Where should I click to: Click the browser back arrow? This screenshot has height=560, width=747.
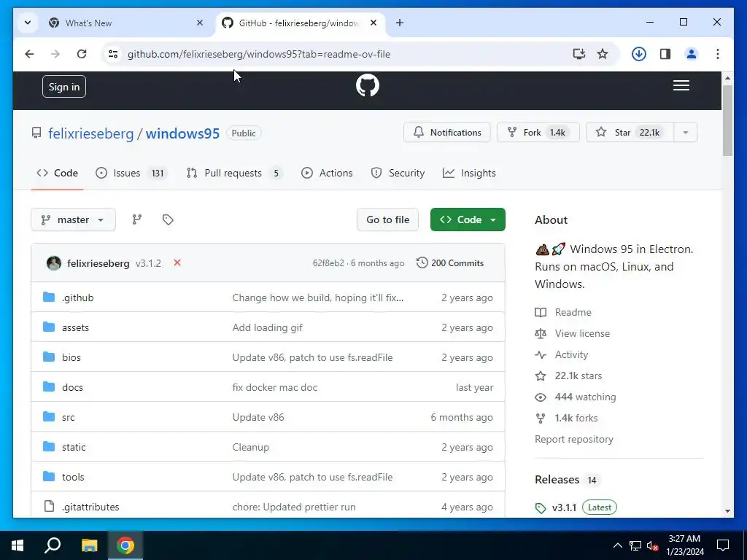pyautogui.click(x=29, y=54)
